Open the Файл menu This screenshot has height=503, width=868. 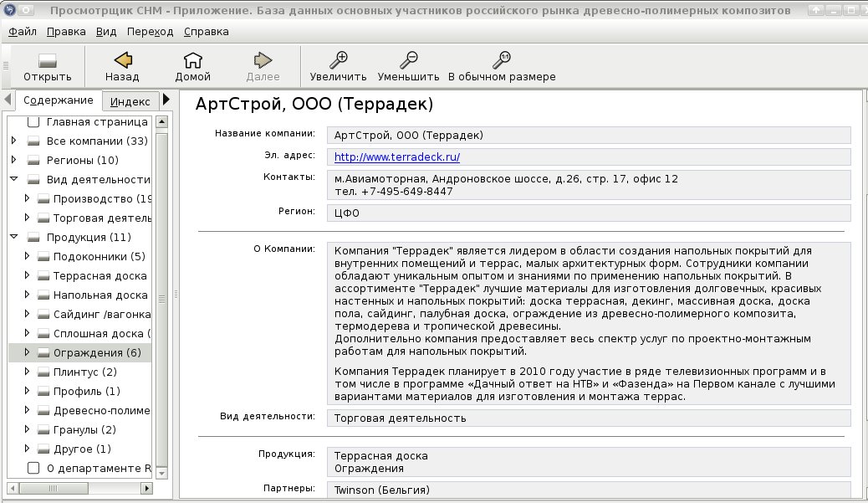point(23,32)
